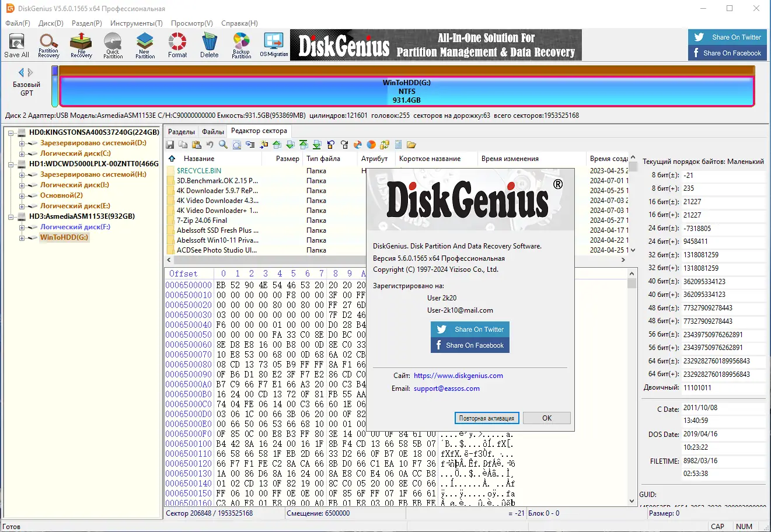The width and height of the screenshot is (771, 532).
Task: Click the floppy save icon in sector editor toolbar
Action: [170, 145]
